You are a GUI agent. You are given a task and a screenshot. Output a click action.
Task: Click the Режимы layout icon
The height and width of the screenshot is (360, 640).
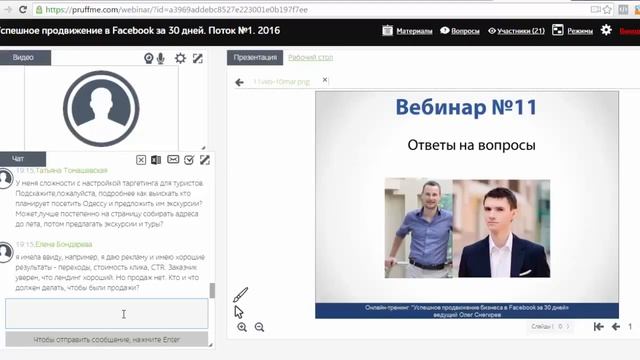[x=558, y=30]
